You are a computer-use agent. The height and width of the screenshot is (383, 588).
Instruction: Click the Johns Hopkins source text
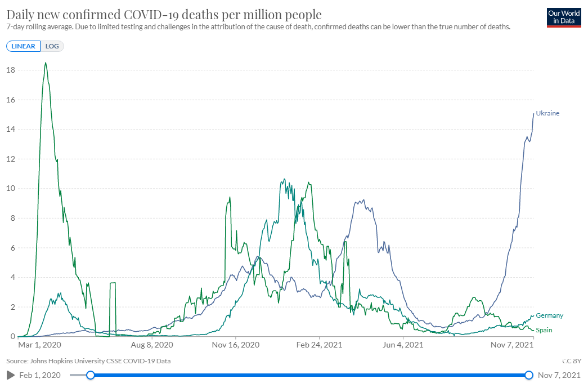pyautogui.click(x=88, y=361)
